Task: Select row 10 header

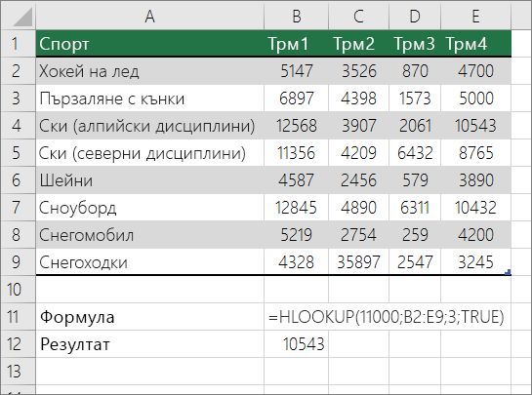Action: 18,290
